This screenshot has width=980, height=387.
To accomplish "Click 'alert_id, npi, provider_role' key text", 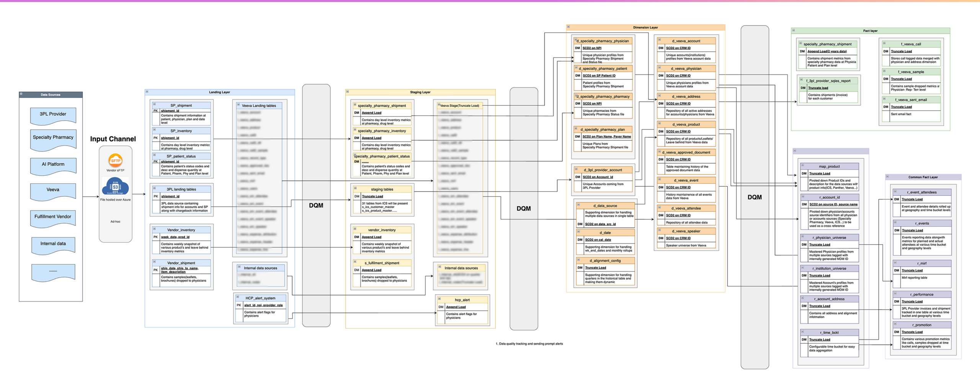I will coord(263,305).
